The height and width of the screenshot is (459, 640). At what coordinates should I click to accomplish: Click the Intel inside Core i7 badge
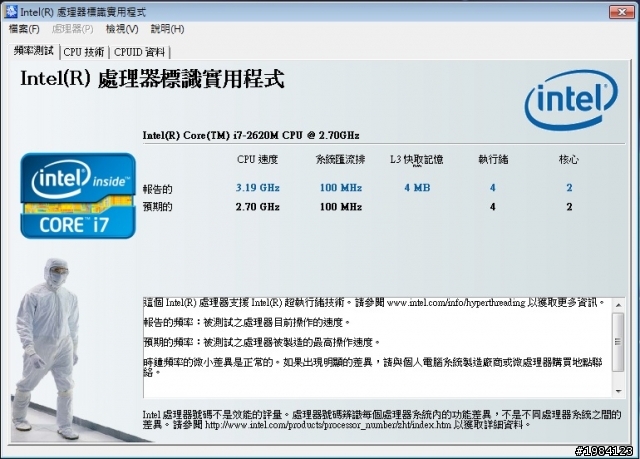click(x=78, y=195)
